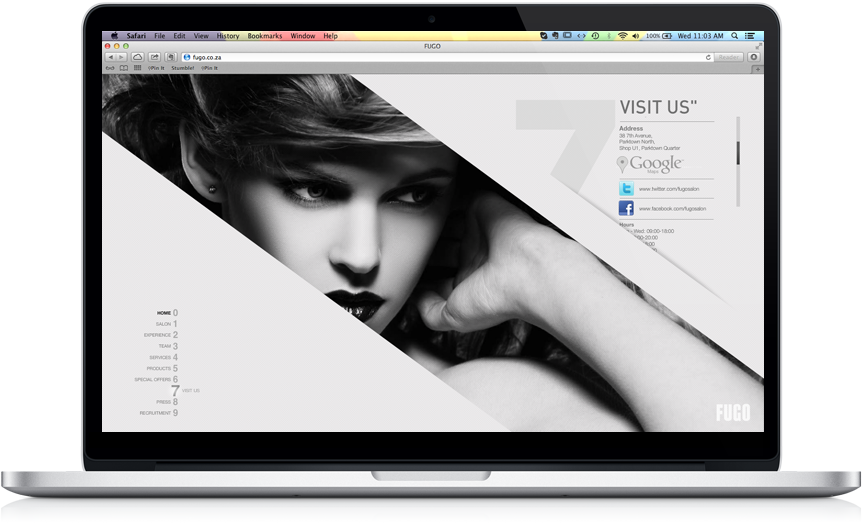Screen dimensions: 863x525
Task: Open the Window menu
Action: (x=303, y=36)
